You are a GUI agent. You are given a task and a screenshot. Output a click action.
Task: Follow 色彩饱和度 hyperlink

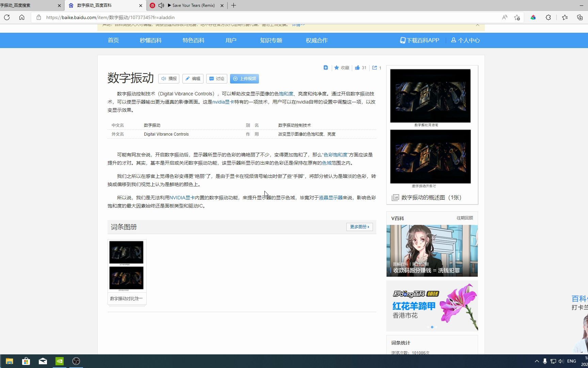click(336, 155)
